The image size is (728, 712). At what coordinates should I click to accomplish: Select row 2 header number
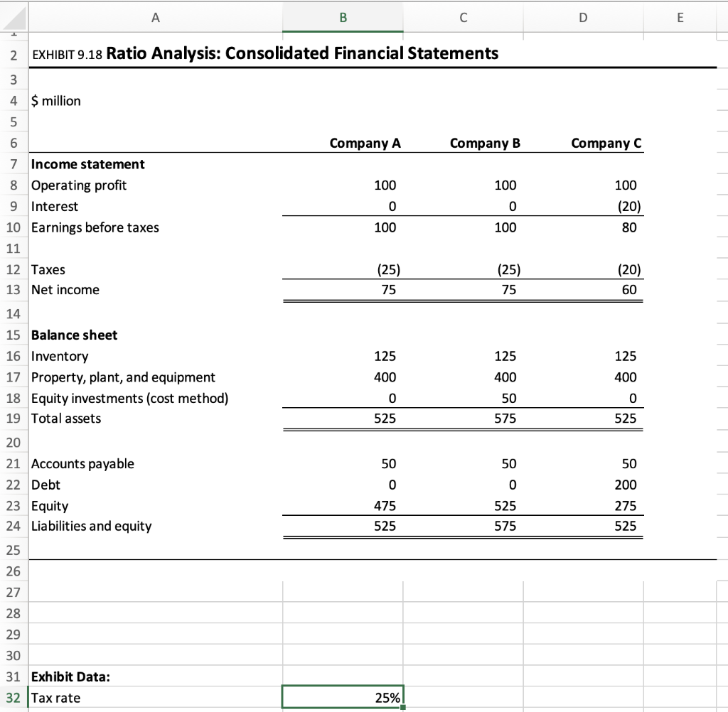[x=13, y=53]
